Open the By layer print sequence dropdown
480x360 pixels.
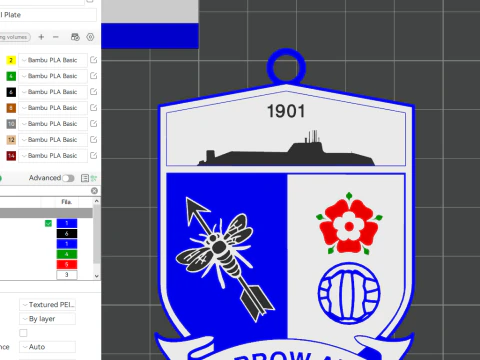click(47, 319)
